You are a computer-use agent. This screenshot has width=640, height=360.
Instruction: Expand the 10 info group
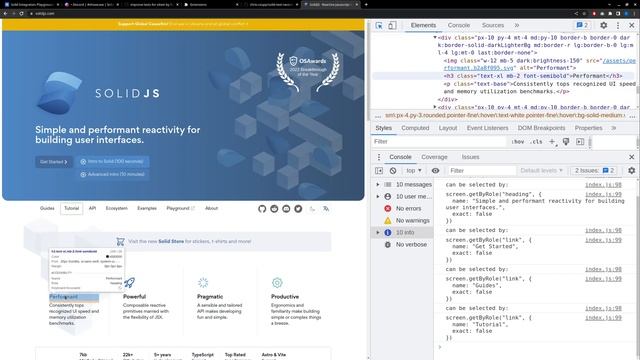click(378, 232)
